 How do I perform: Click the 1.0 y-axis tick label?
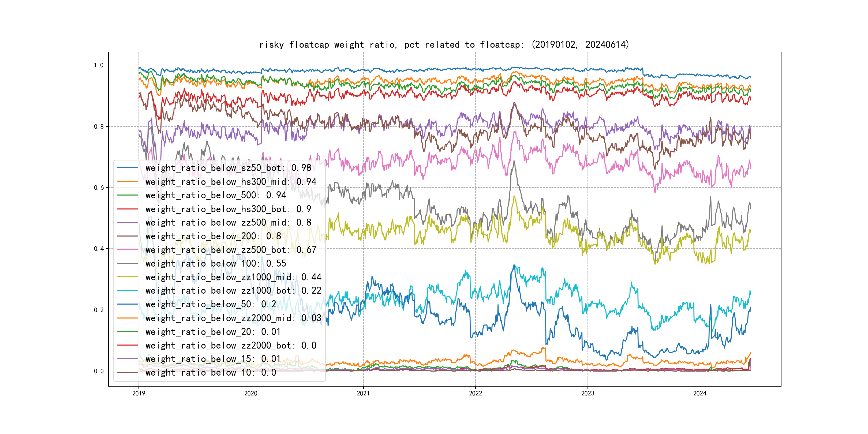coord(98,65)
